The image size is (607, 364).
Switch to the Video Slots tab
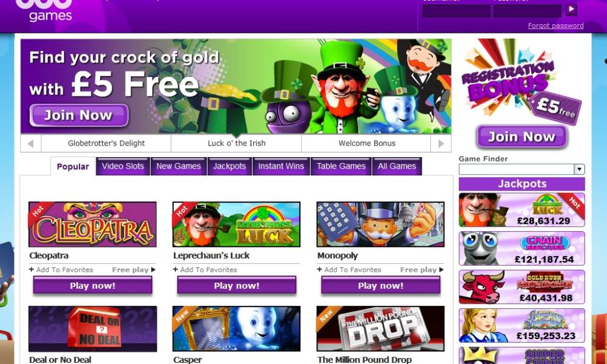pos(123,166)
